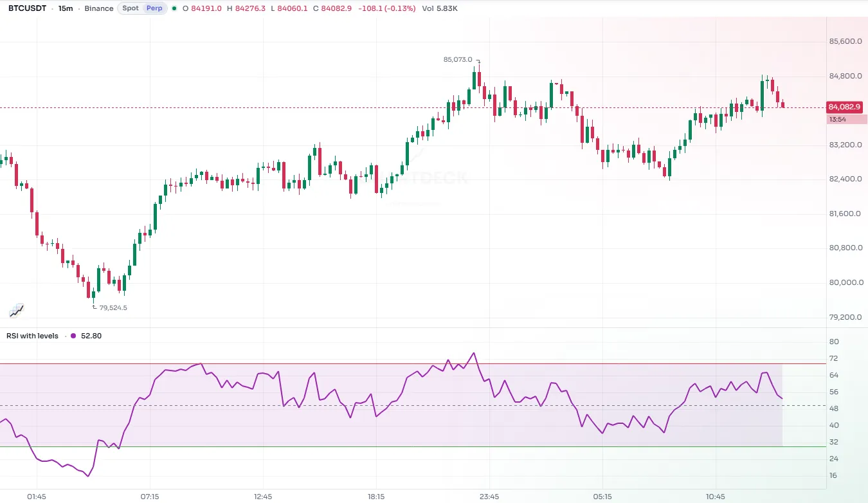Click the 85,600.0 price axis label
868x503 pixels.
pyautogui.click(x=845, y=41)
